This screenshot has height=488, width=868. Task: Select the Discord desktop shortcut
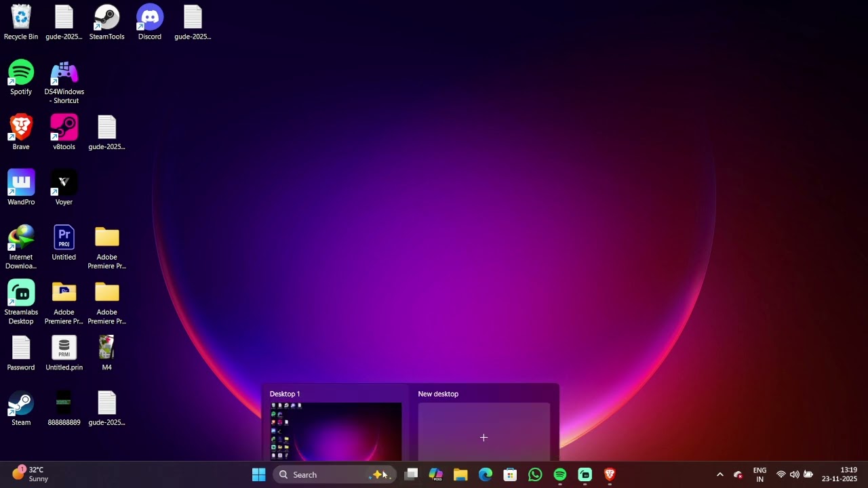click(150, 23)
